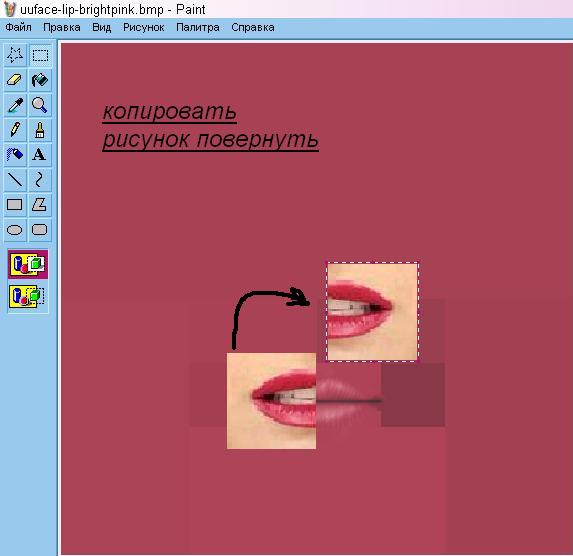Activate the Pick Color eyedropper tool
Viewport: 573px width, 556px height.
coord(15,105)
